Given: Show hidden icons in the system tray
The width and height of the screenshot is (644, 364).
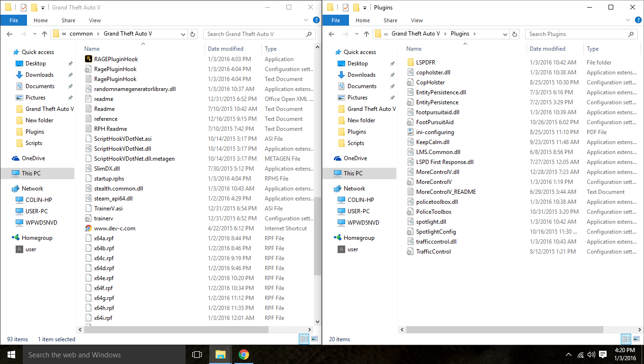Looking at the screenshot, I should pos(569,355).
